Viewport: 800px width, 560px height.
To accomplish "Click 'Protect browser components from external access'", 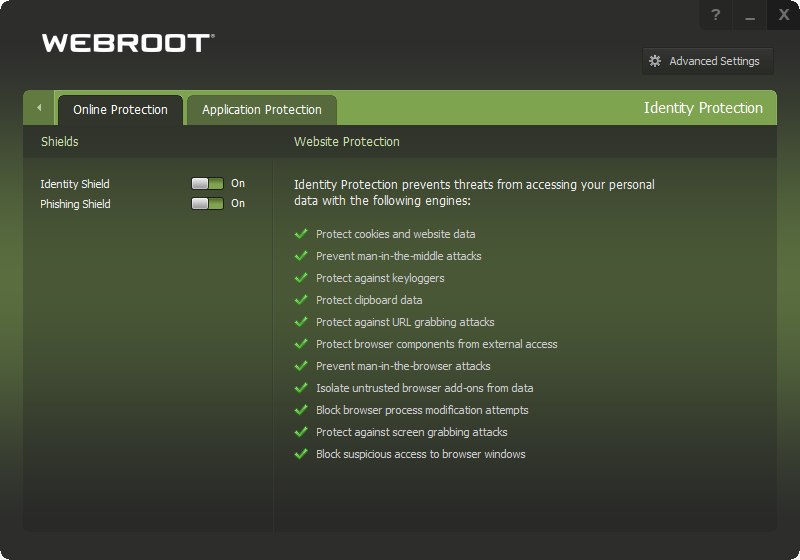I will pos(437,344).
